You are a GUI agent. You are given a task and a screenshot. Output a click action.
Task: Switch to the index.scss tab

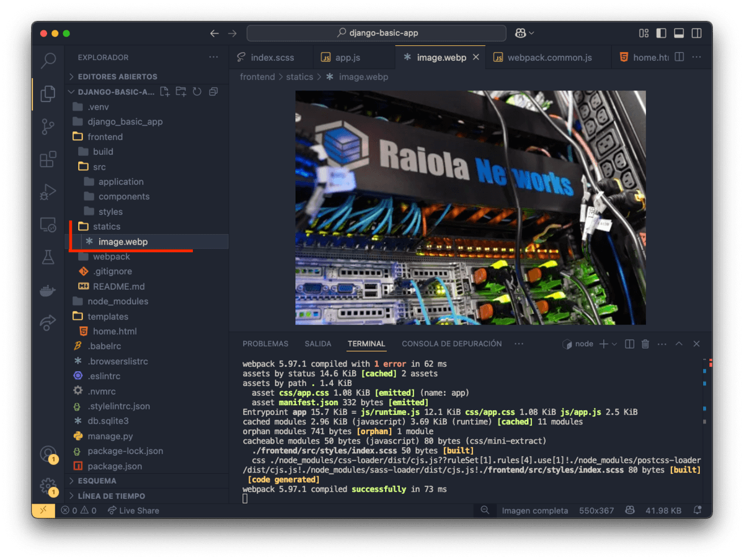pos(272,57)
